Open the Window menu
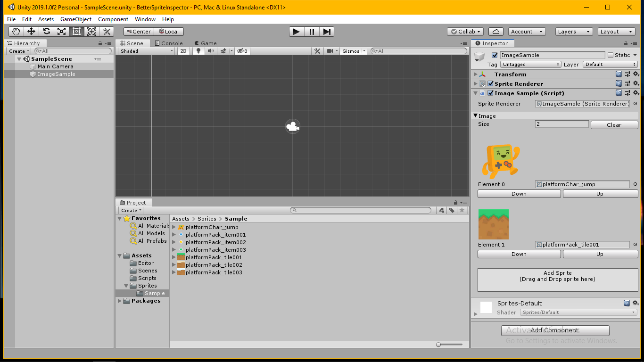 [x=145, y=19]
